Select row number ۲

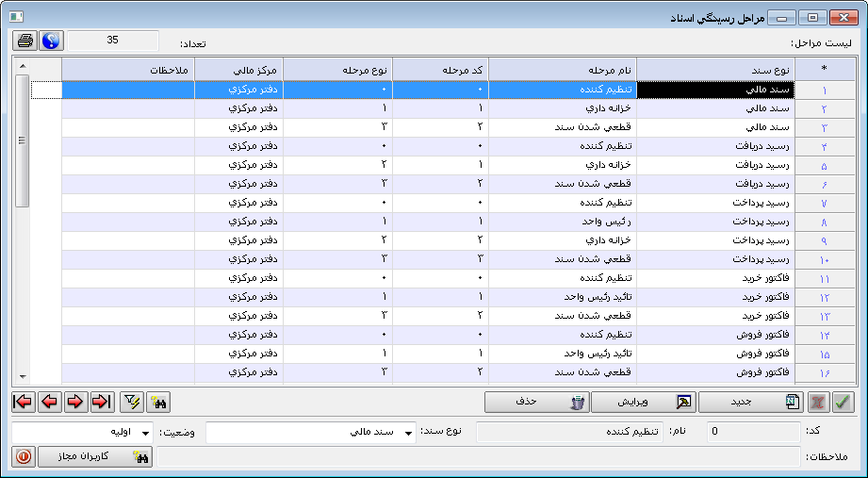(x=825, y=109)
